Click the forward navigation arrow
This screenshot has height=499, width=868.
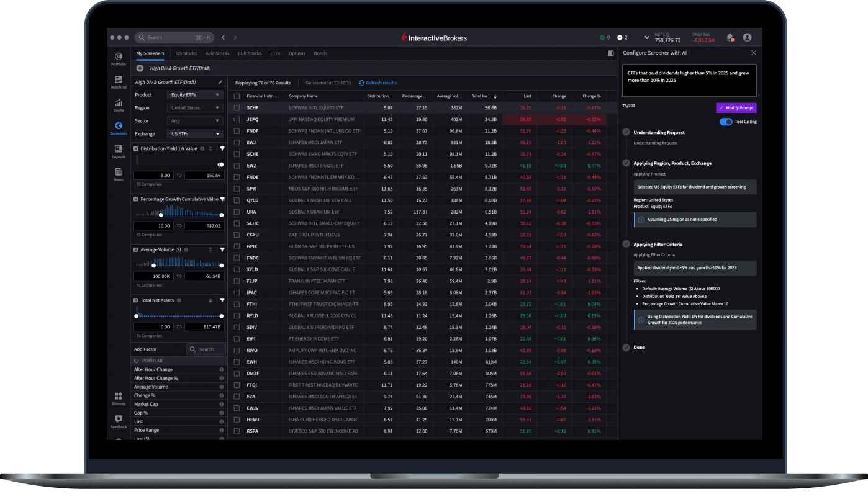click(x=235, y=37)
